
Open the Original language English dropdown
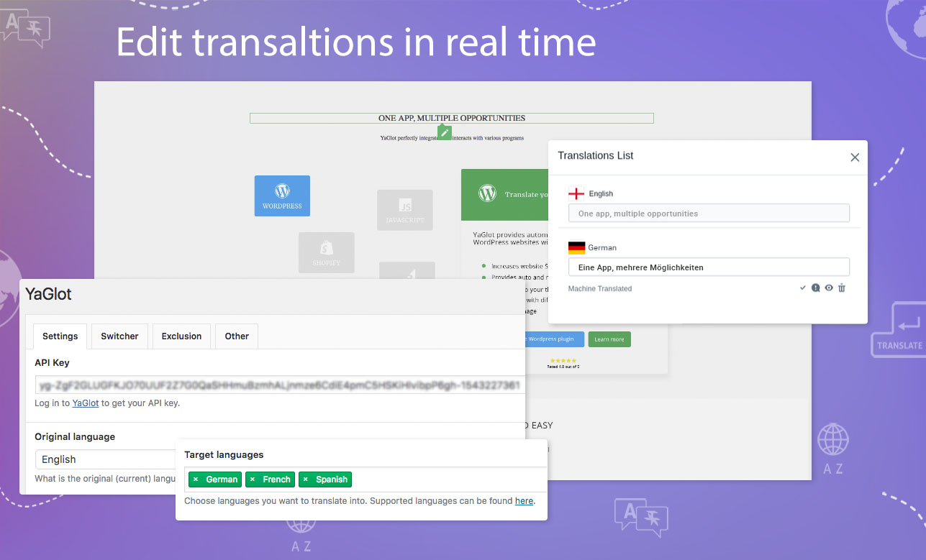tap(105, 459)
